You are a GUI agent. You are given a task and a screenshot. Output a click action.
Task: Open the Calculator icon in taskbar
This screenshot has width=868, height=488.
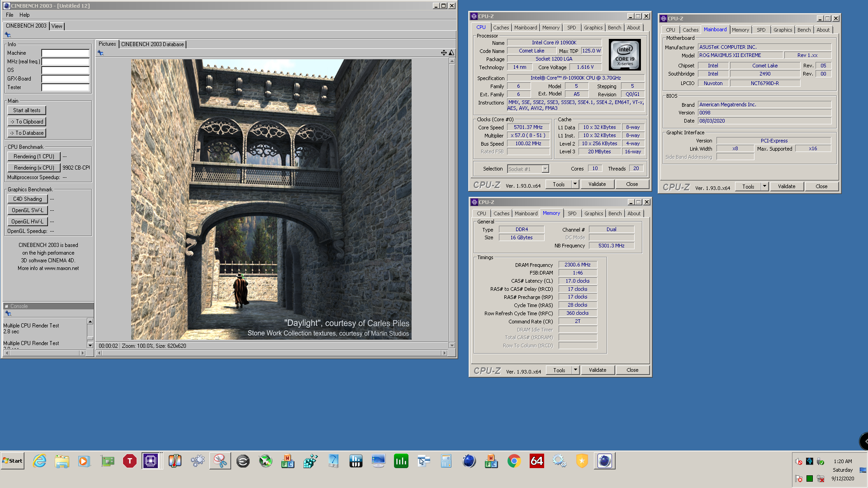(446, 461)
